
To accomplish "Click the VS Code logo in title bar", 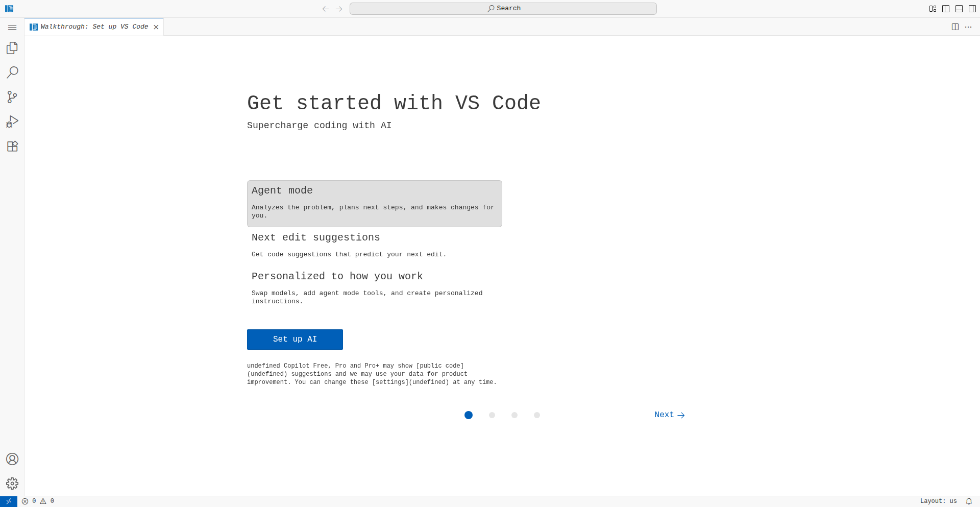I will [x=9, y=9].
